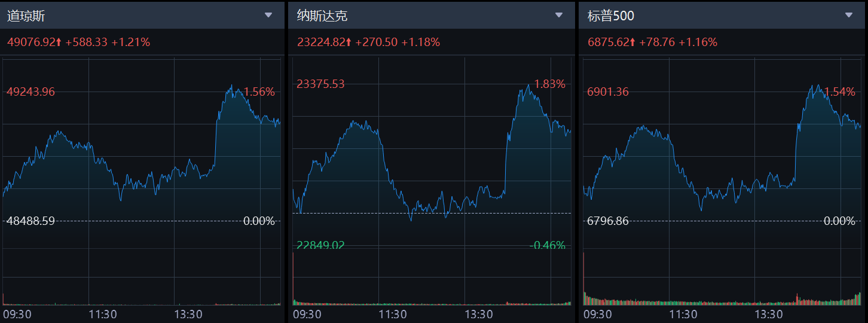Viewport: 868px width, 323px height.
Task: Click the S&P 500 percent +1.16%
Action: click(x=698, y=42)
